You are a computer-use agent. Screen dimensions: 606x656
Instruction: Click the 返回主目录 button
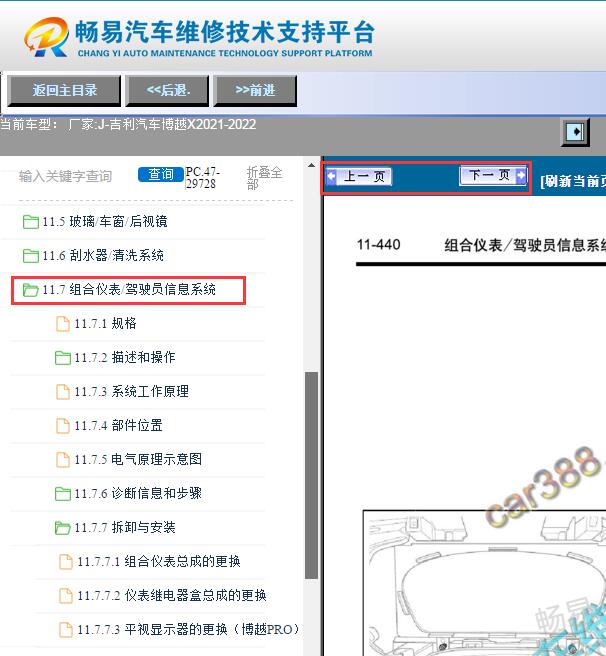tap(64, 90)
